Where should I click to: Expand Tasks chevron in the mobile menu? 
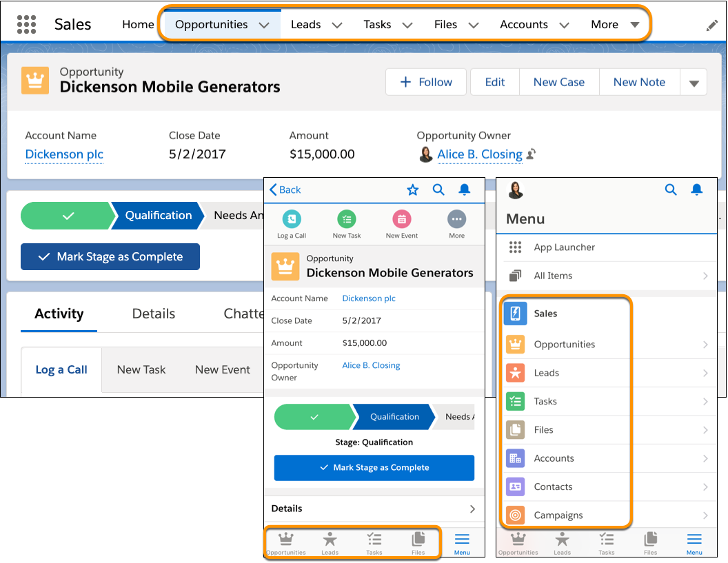(707, 401)
